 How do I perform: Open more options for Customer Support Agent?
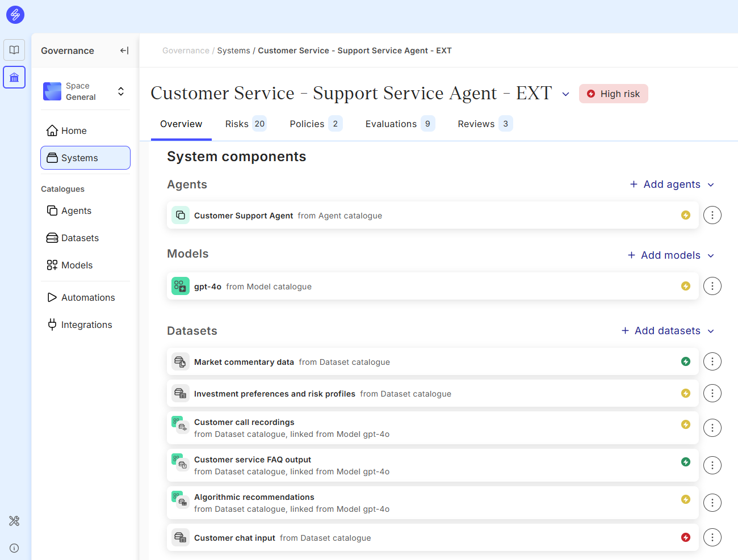(x=712, y=215)
